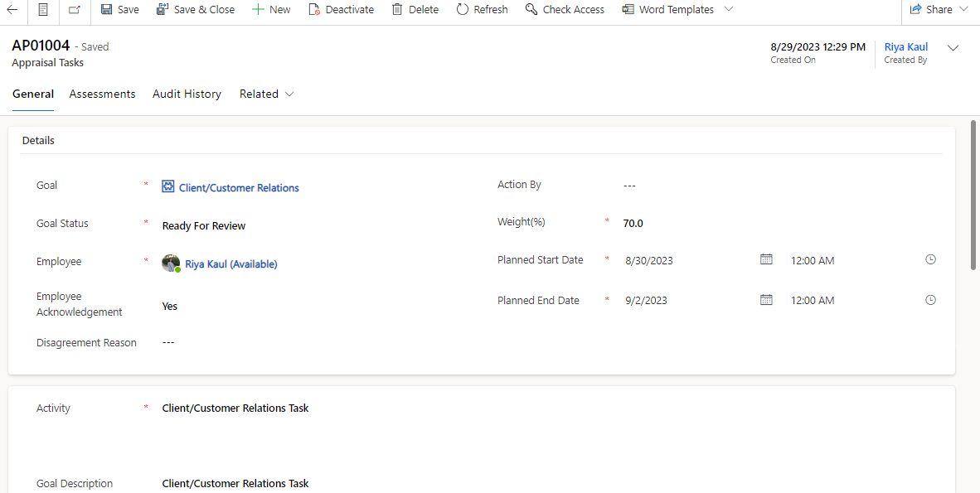Image resolution: width=980 pixels, height=493 pixels.
Task: Open the Share menu
Action: coord(939,9)
